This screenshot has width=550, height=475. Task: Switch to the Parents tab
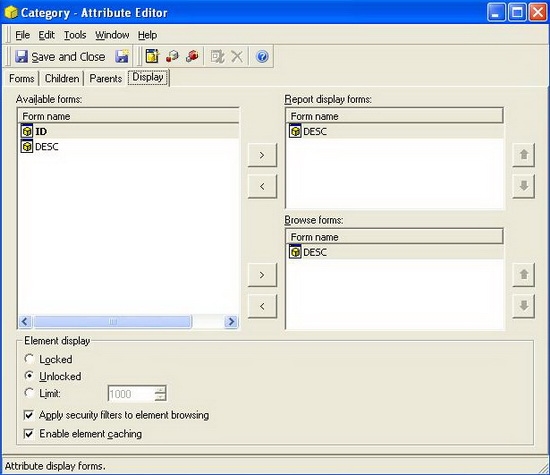coord(106,78)
